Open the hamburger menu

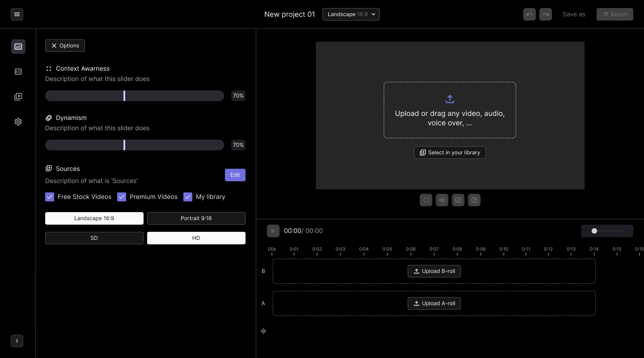point(17,14)
